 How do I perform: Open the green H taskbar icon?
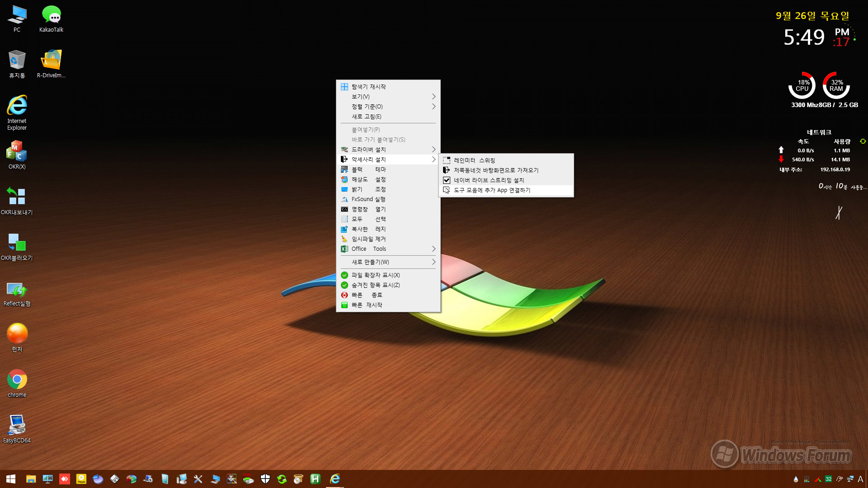click(x=315, y=479)
